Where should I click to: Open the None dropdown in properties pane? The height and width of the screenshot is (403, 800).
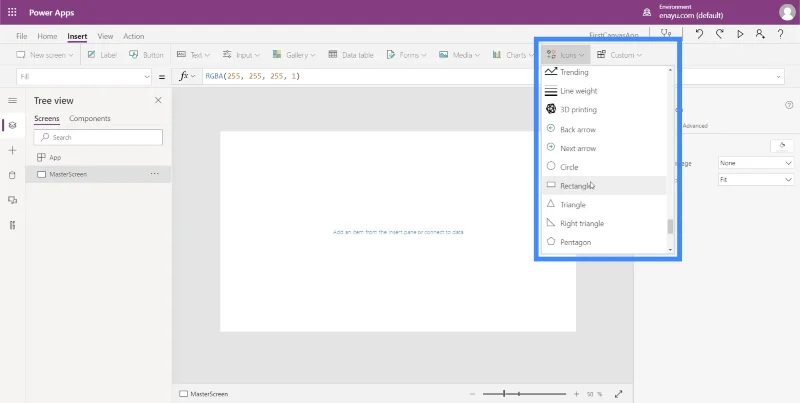pyautogui.click(x=755, y=163)
